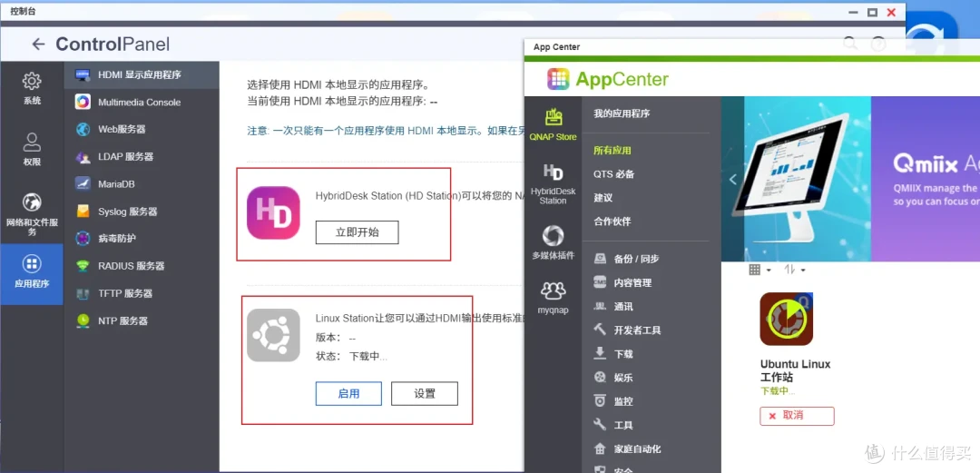The width and height of the screenshot is (980, 473).
Task: Select 所有应用 category
Action: coord(612,150)
